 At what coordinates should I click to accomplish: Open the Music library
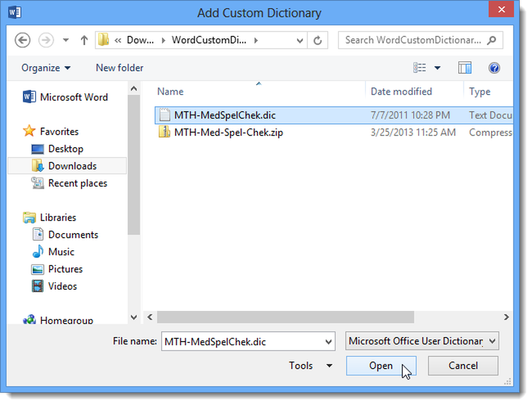coord(61,252)
